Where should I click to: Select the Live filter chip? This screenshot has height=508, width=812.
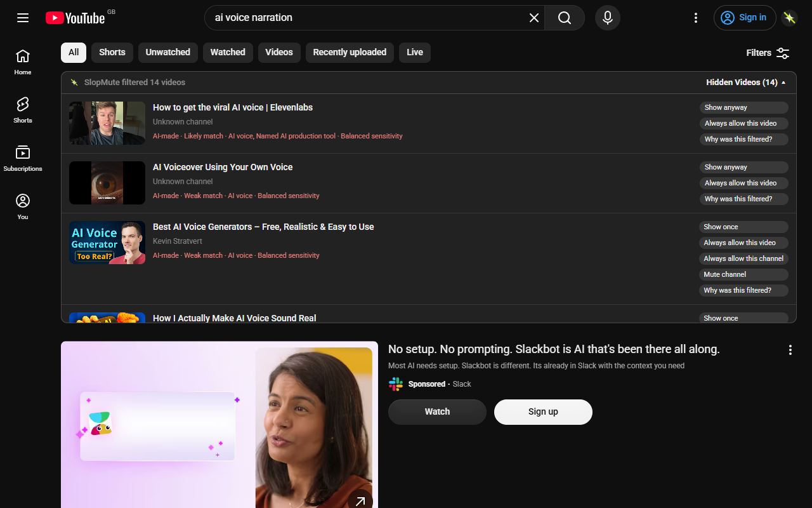(415, 53)
